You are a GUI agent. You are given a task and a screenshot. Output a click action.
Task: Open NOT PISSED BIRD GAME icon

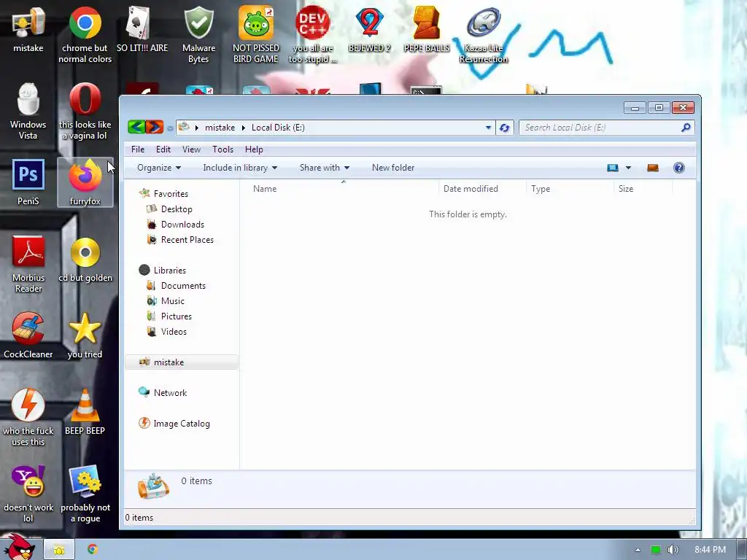pos(256,35)
